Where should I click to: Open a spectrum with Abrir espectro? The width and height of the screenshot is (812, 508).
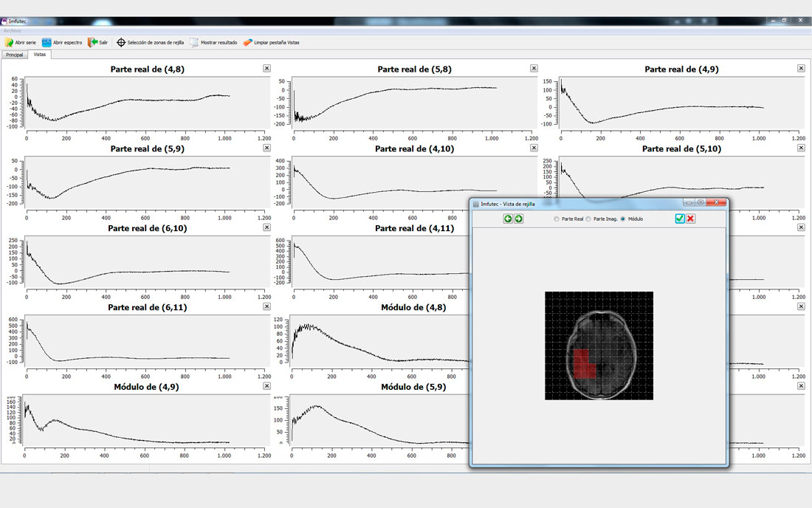click(x=47, y=43)
